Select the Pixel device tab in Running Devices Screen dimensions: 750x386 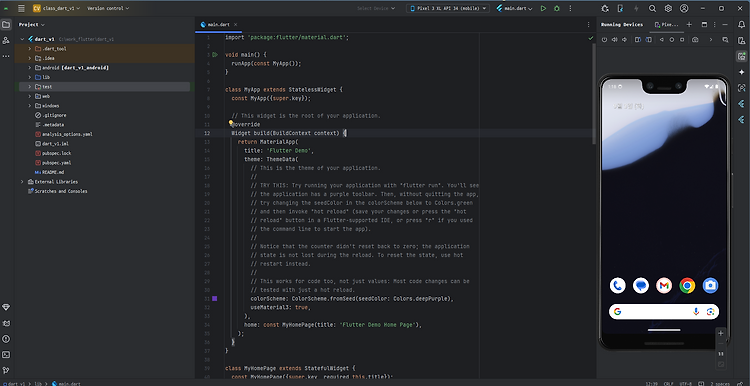[666, 24]
